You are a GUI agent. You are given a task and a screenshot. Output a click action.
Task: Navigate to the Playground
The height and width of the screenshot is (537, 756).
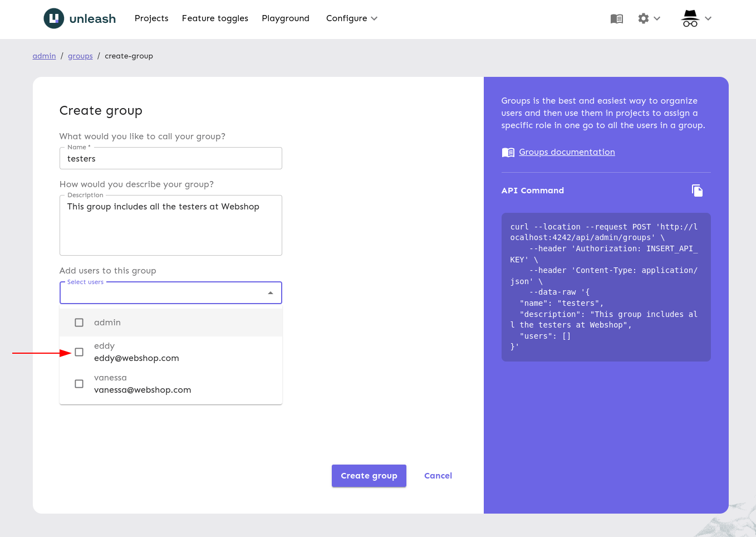pos(286,18)
